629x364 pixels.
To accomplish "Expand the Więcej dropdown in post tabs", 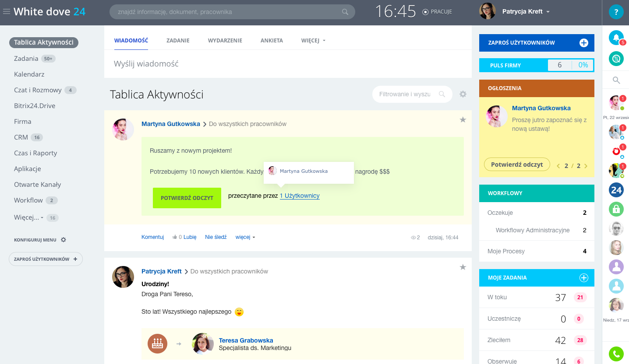I will click(313, 41).
